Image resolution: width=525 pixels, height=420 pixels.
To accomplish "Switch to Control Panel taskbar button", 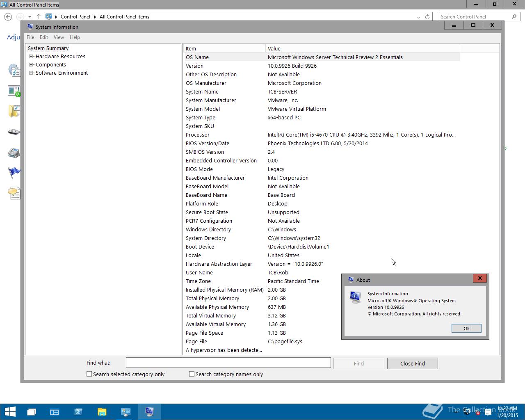I will 126,412.
